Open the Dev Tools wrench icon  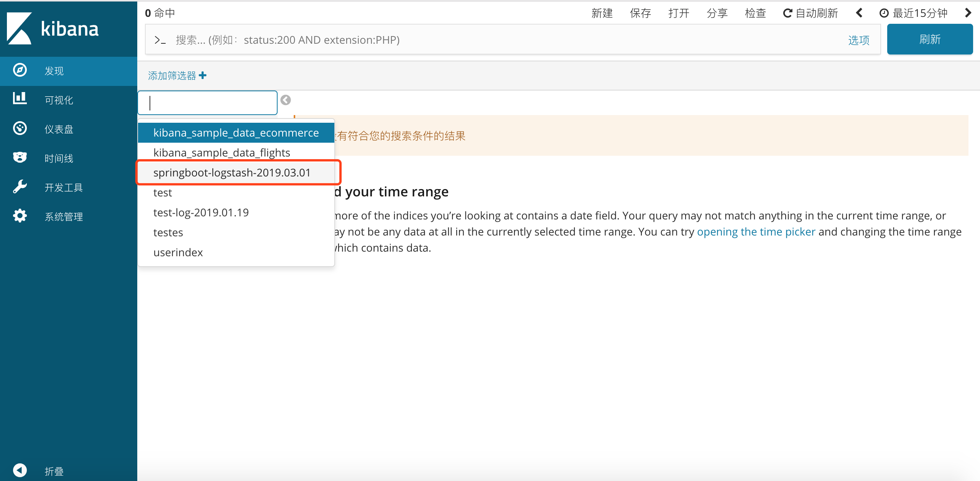(20, 187)
